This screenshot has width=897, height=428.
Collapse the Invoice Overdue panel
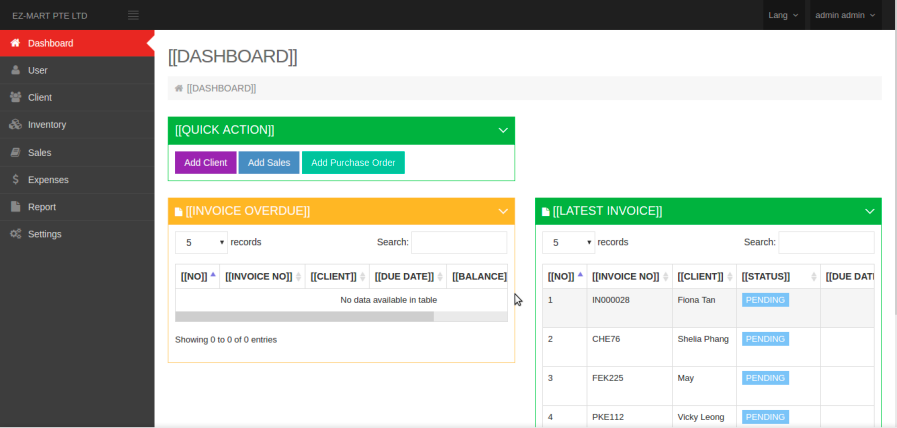pos(503,211)
